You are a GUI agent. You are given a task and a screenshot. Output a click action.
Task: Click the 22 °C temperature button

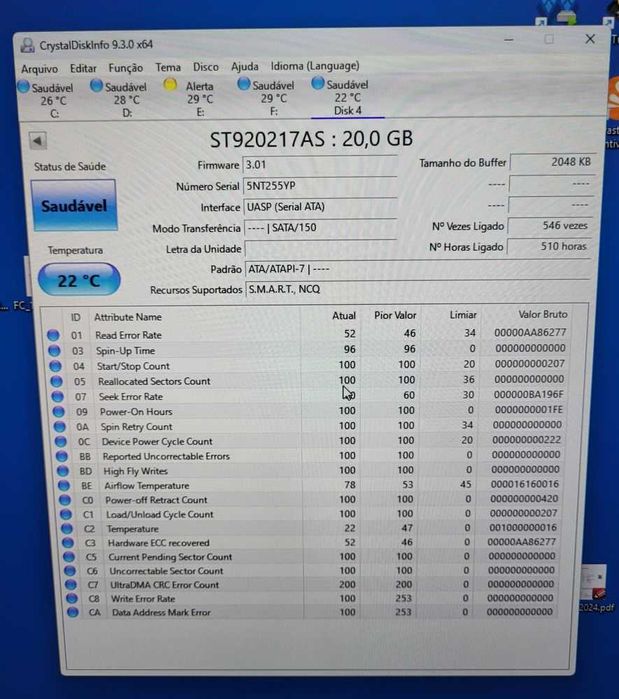coord(79,280)
